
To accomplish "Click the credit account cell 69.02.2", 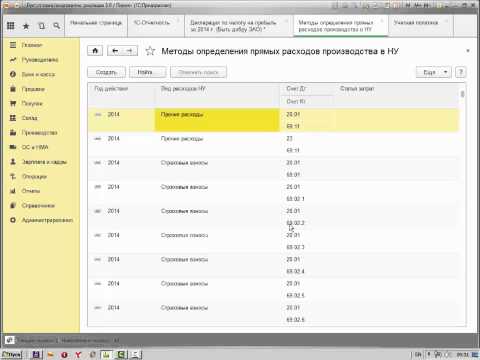I will pyautogui.click(x=307, y=223).
